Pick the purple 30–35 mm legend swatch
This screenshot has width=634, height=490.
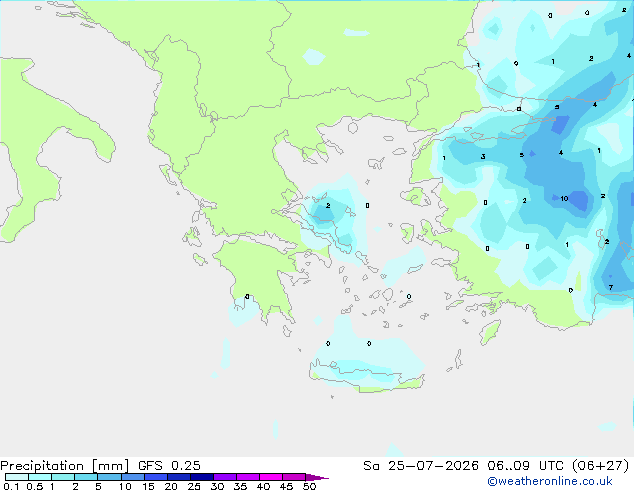point(224,477)
